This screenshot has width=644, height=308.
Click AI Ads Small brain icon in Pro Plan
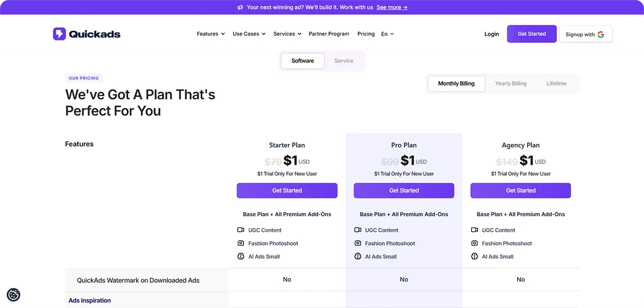358,256
